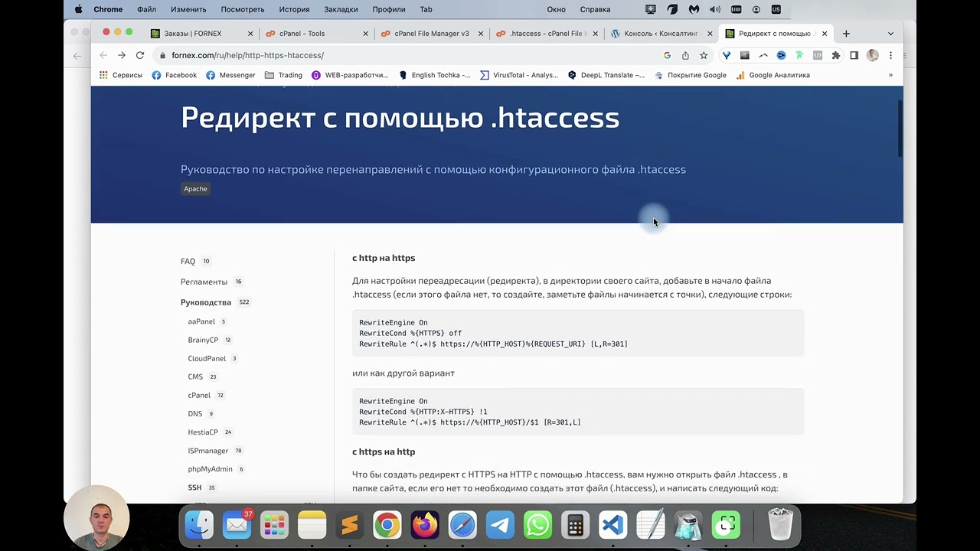Show hidden bookmarks via the double chevron
Screen dimensions: 980x551
point(890,75)
